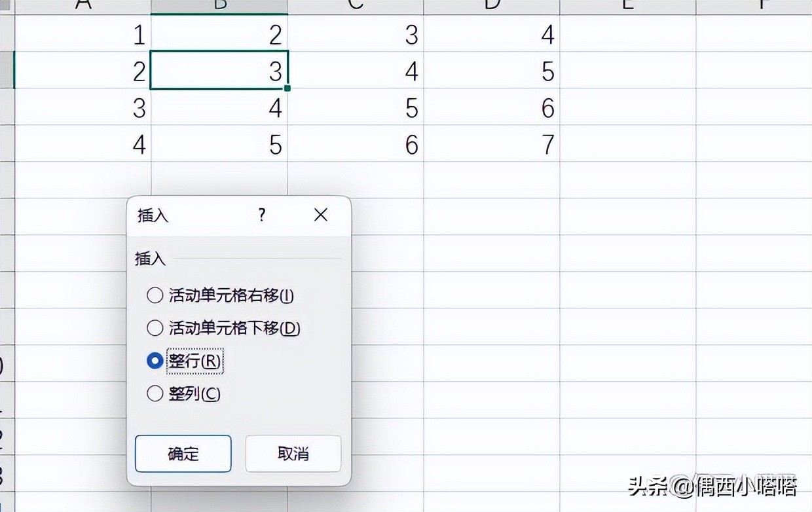Confirm the insert by clicking 确定
This screenshot has height=512, width=812.
pos(183,453)
